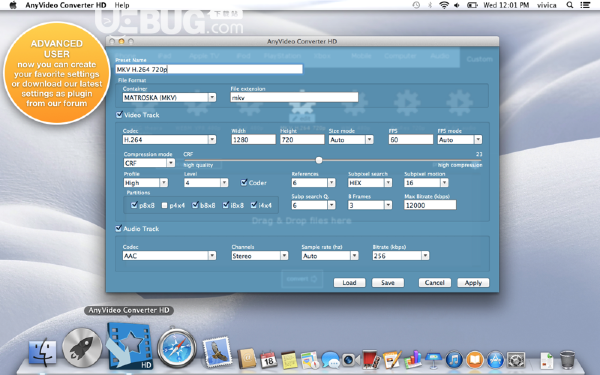The height and width of the screenshot is (375, 600).
Task: Click the Apply button
Action: click(x=473, y=282)
